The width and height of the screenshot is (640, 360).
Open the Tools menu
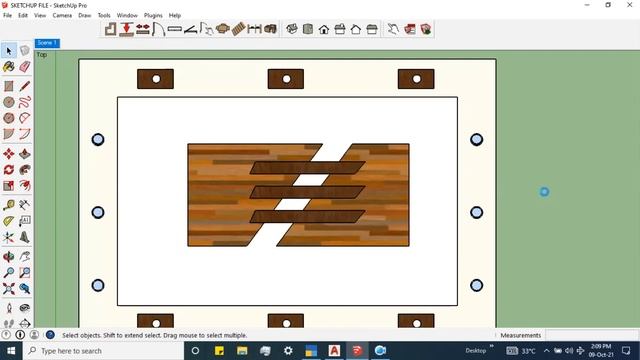[104, 15]
